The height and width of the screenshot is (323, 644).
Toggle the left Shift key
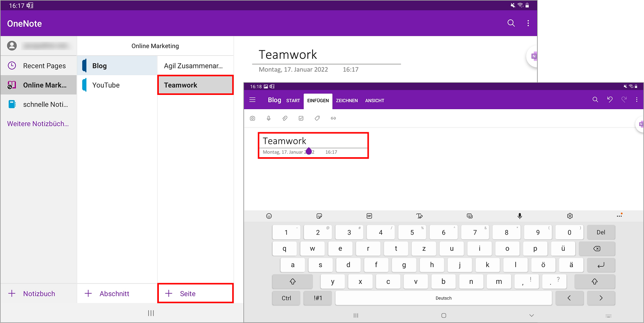293,282
